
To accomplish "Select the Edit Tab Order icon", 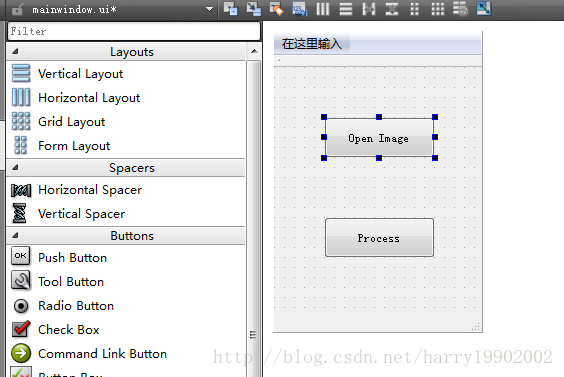I will 300,9.
